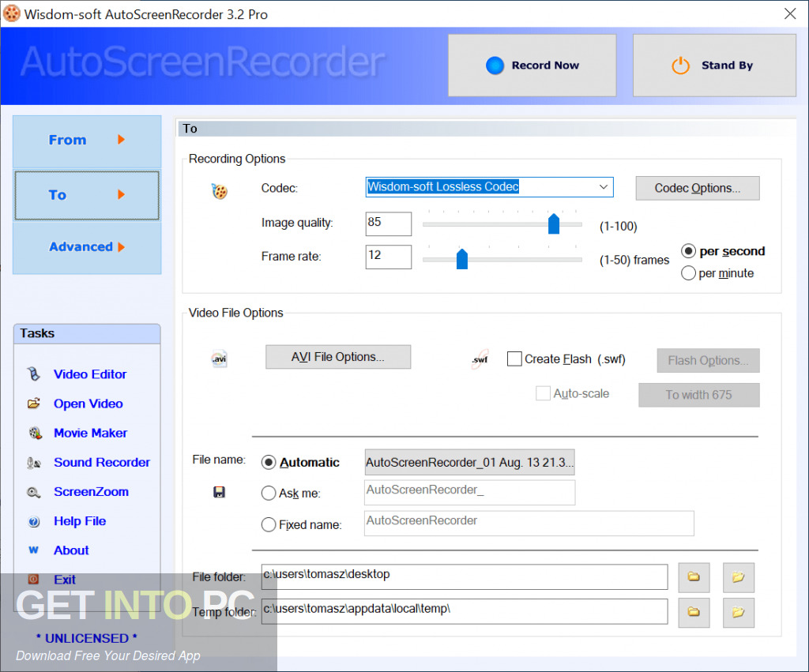Click the Image quality slider handle
The height and width of the screenshot is (672, 809).
(x=554, y=223)
